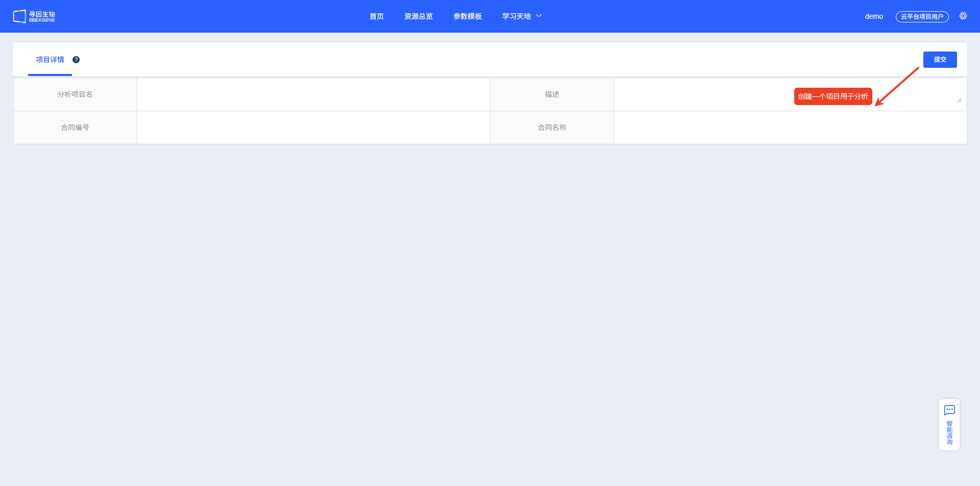Click the demo username

tap(874, 16)
